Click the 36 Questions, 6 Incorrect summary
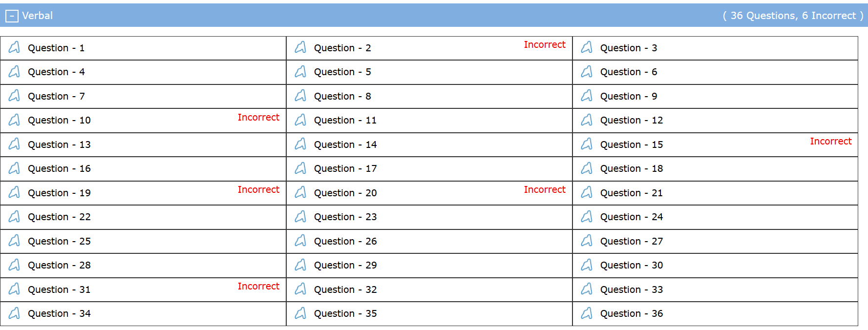Image resolution: width=868 pixels, height=330 pixels. tap(793, 16)
